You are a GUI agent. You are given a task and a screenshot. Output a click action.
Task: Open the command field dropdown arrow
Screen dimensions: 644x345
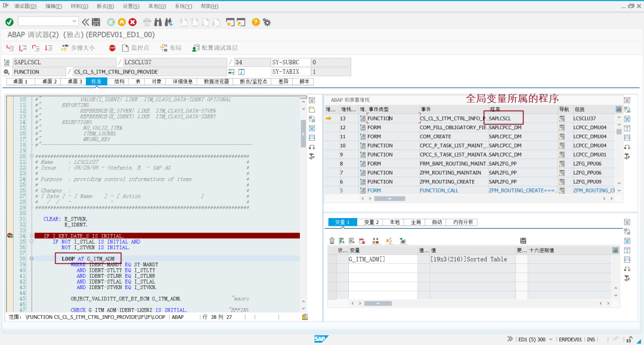74,21
